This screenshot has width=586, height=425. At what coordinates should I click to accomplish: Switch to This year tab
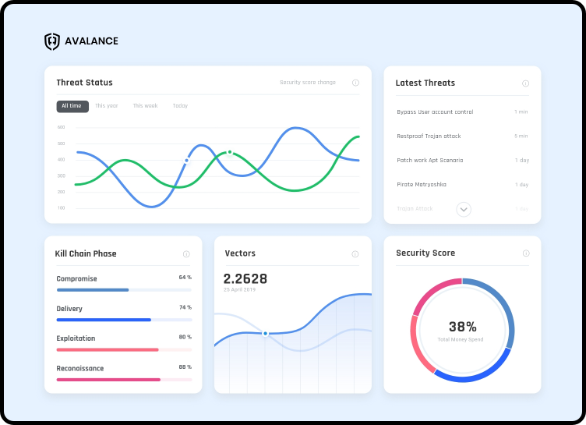point(107,106)
